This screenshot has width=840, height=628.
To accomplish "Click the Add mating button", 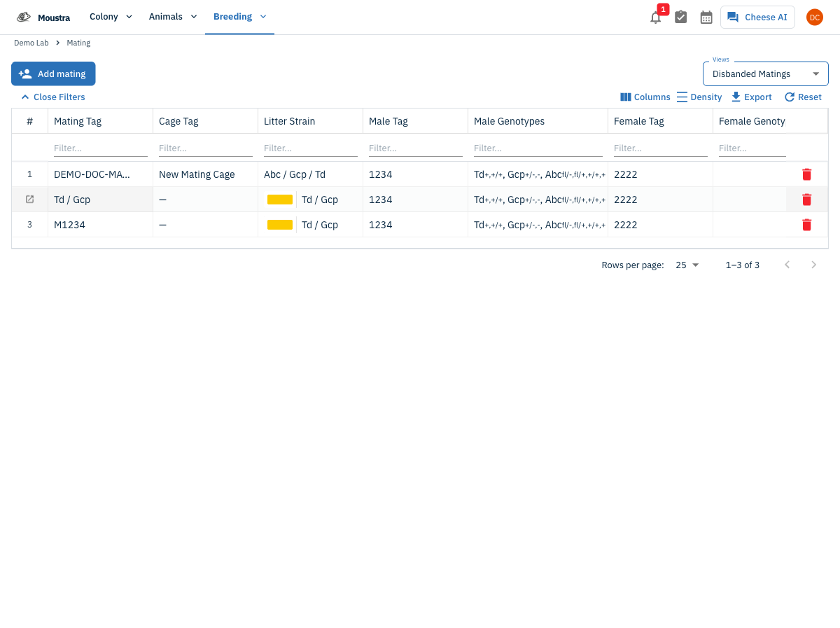I will coord(53,74).
